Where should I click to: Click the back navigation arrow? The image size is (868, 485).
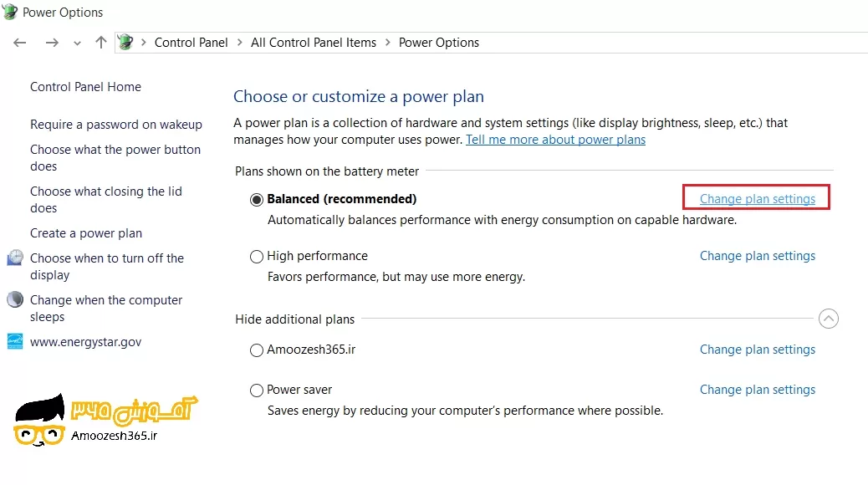(x=20, y=42)
